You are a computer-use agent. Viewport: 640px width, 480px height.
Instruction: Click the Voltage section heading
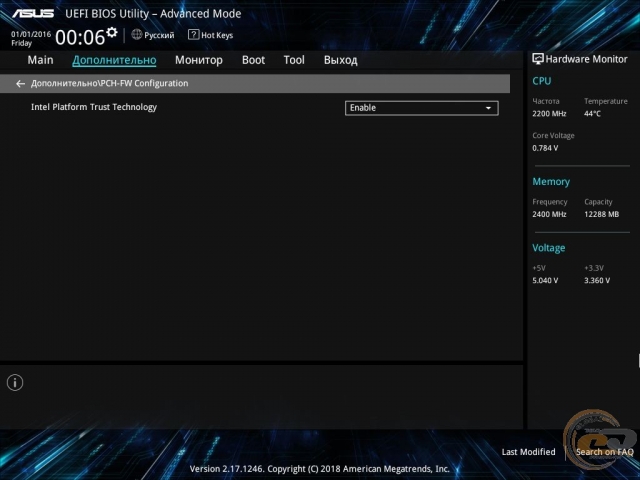click(x=549, y=248)
